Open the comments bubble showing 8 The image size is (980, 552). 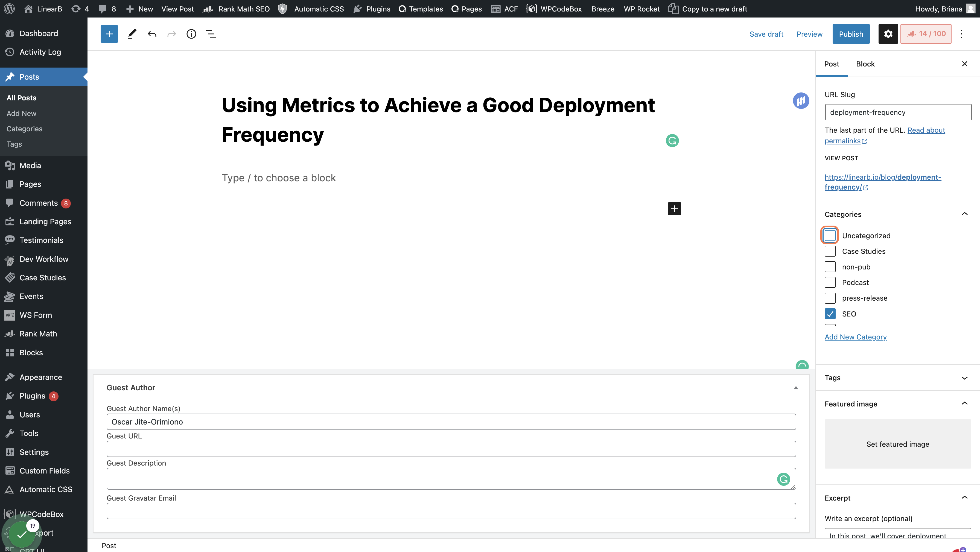107,8
